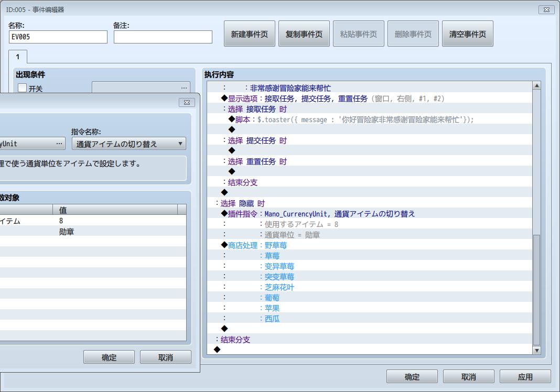Select the shop item 苹果 line
This screenshot has width=560, height=392.
370,308
